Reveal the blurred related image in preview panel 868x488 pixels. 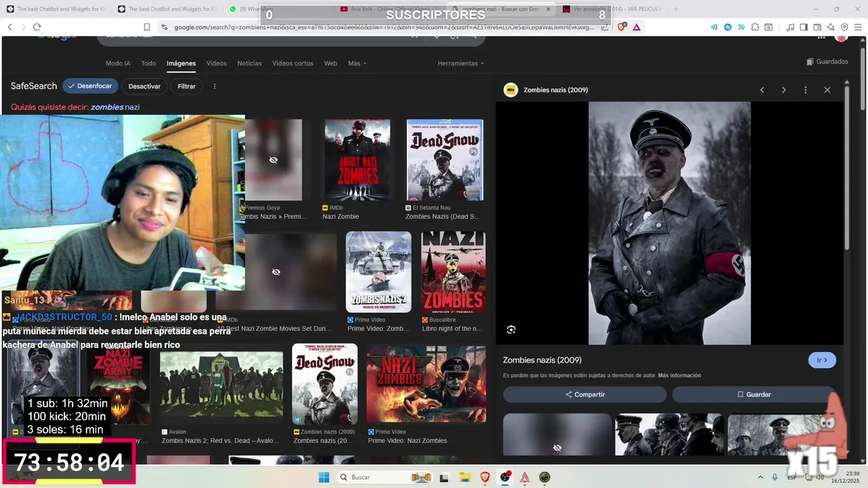pyautogui.click(x=557, y=435)
